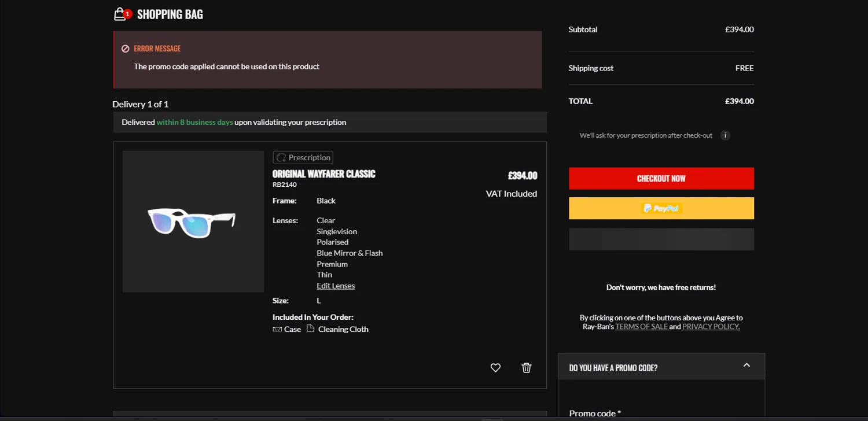This screenshot has width=868, height=421.
Task: Click the 'VAT Included' label
Action: click(512, 194)
